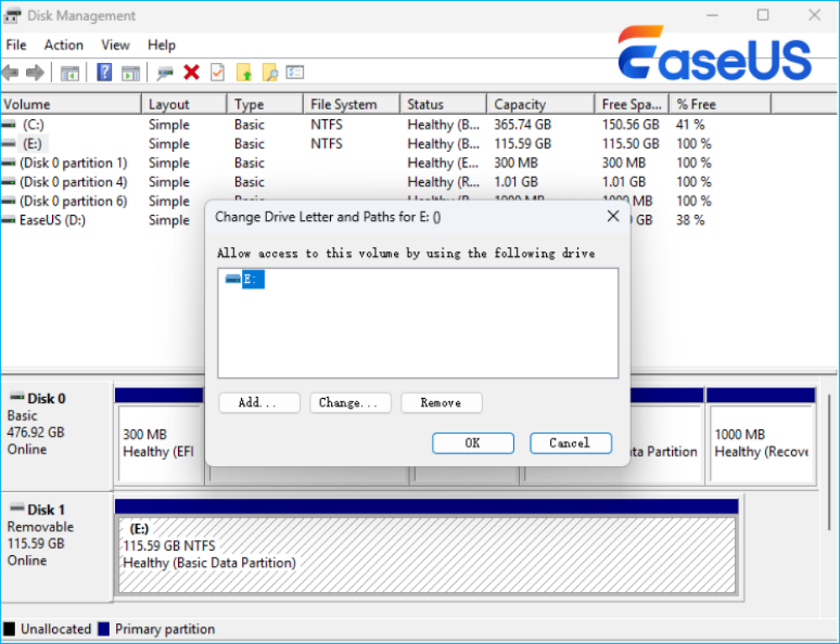Click the document with checkmark toolbar icon
Image resolution: width=840 pixels, height=644 pixels.
point(218,72)
